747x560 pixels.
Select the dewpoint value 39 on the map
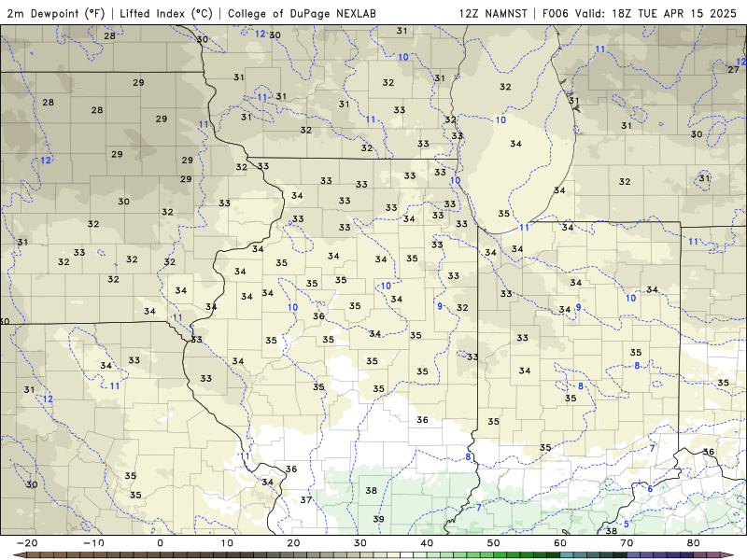click(378, 519)
